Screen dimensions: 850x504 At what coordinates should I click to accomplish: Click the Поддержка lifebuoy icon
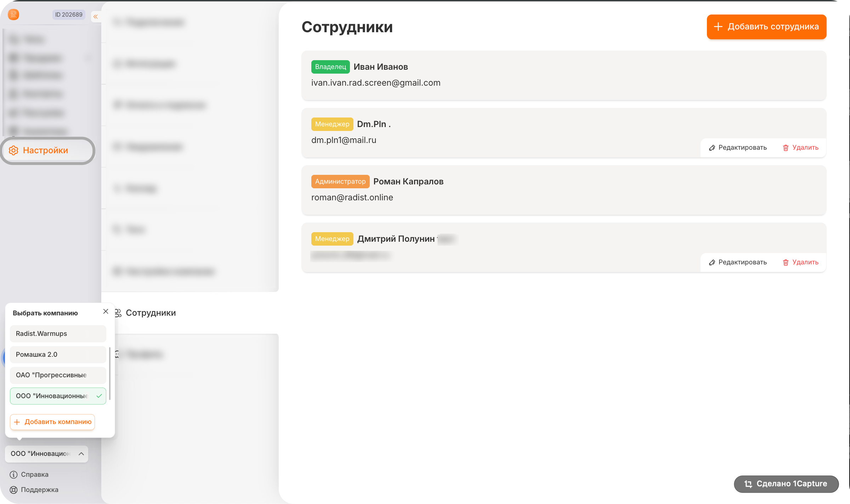tap(13, 490)
